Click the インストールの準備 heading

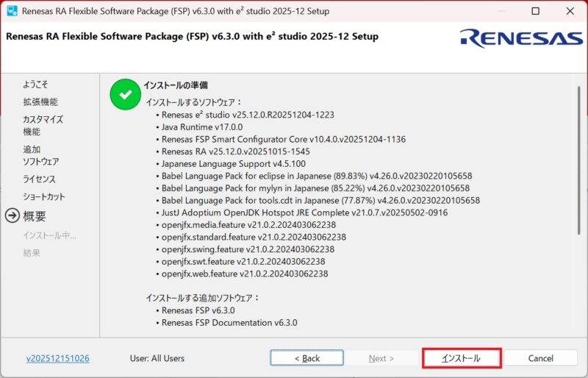tap(176, 85)
